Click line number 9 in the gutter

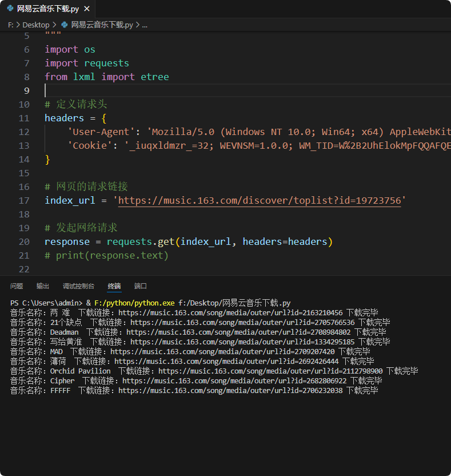27,90
